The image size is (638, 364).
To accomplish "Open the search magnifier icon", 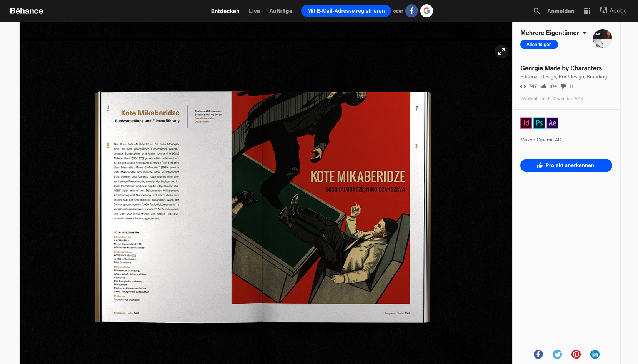I will coord(536,11).
